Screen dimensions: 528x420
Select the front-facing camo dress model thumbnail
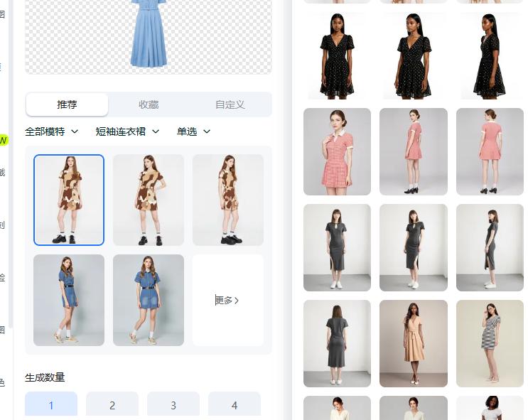coord(69,200)
